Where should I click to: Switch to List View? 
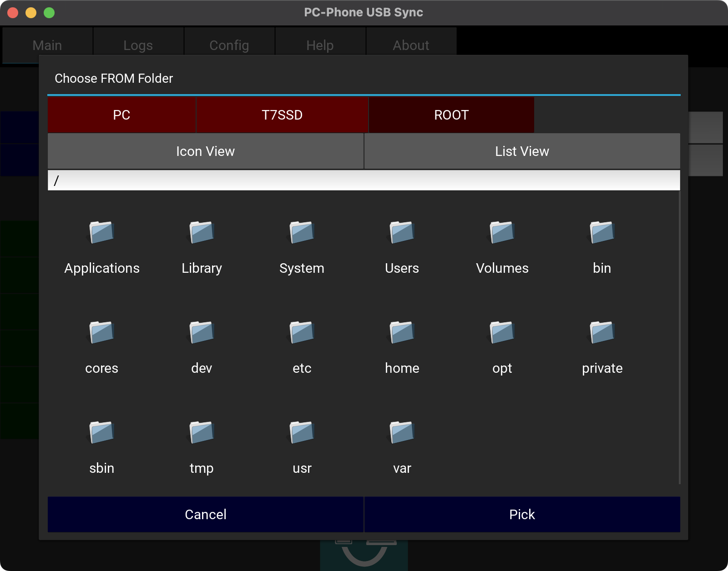tap(522, 151)
